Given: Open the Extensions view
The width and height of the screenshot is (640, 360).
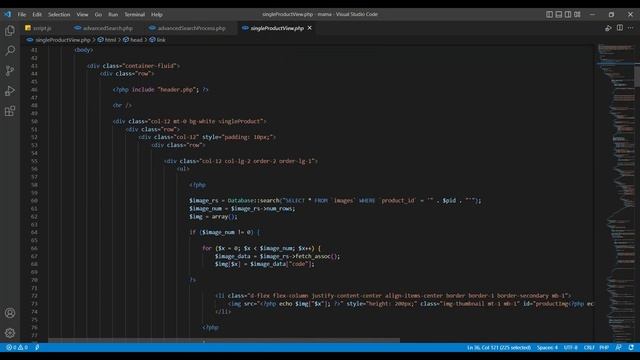Looking at the screenshot, I should click(10, 111).
